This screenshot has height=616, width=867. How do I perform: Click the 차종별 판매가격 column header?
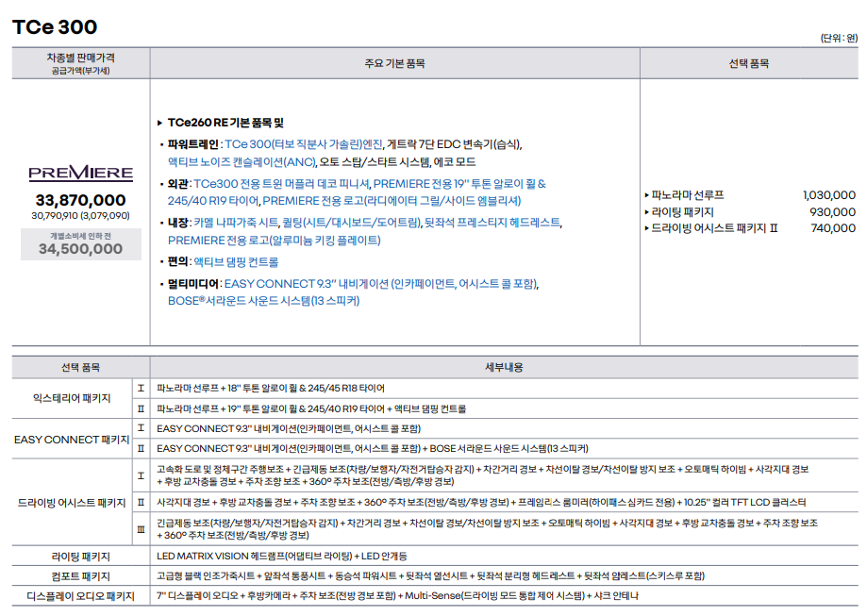point(81,63)
